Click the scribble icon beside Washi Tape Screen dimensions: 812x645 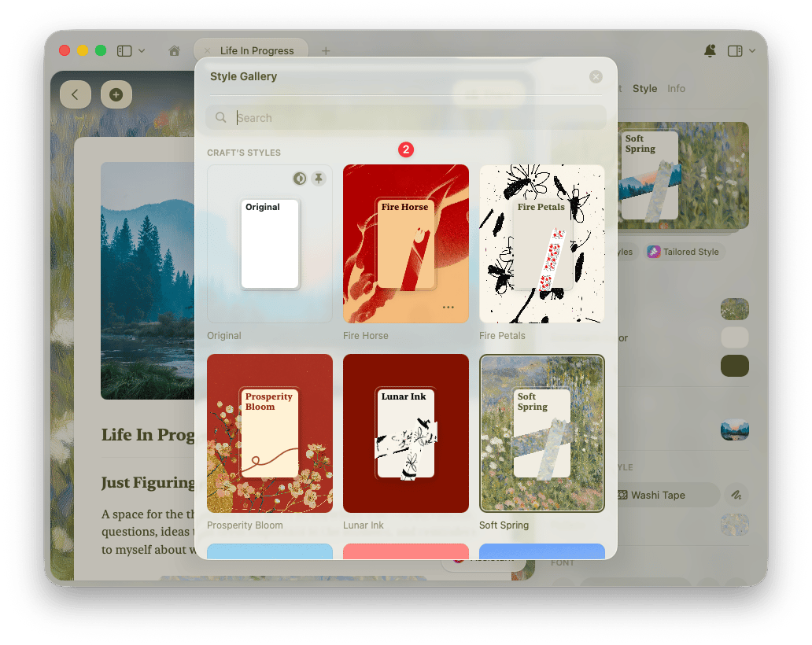736,496
